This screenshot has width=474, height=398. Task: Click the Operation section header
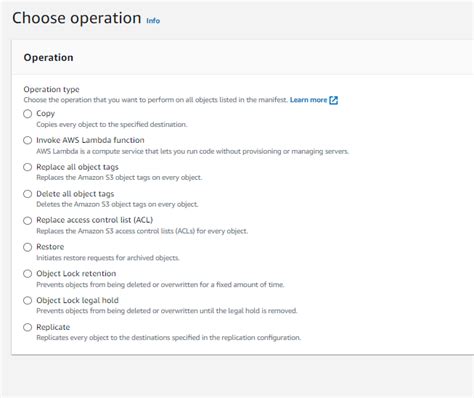48,58
